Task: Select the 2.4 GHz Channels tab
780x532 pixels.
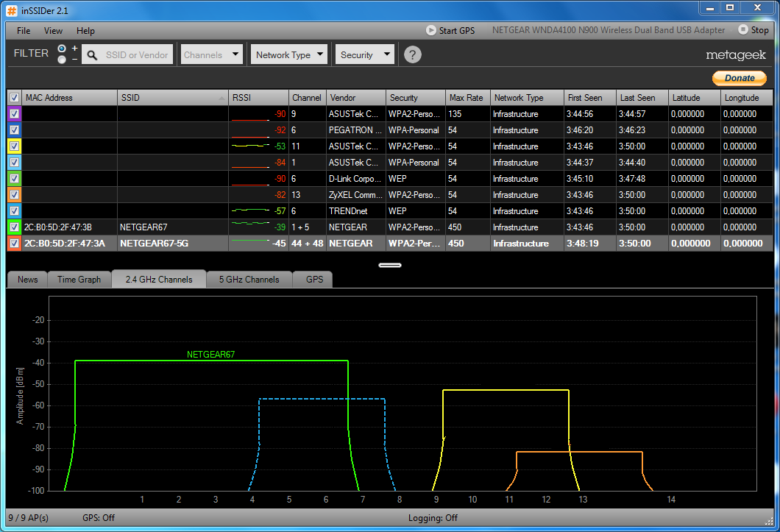Action: [x=159, y=279]
